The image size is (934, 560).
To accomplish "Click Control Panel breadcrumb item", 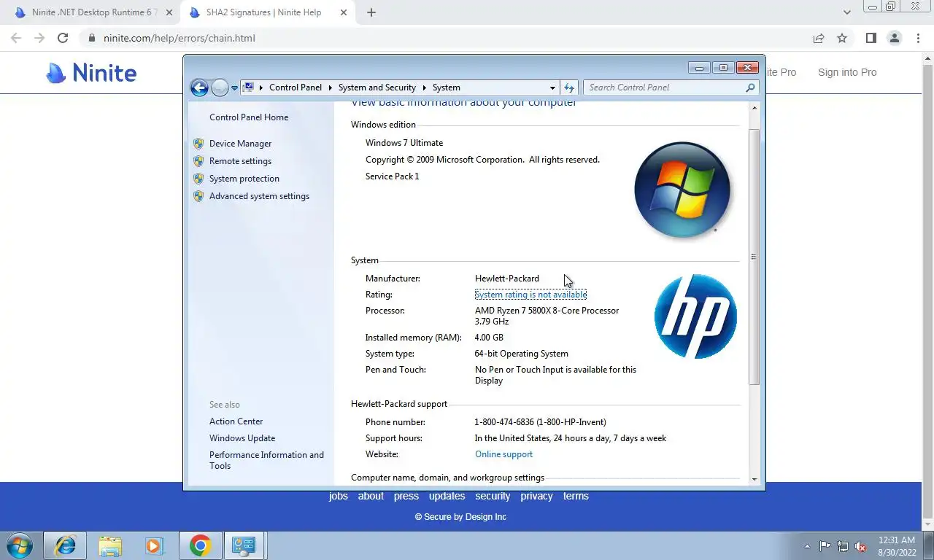I will (296, 87).
